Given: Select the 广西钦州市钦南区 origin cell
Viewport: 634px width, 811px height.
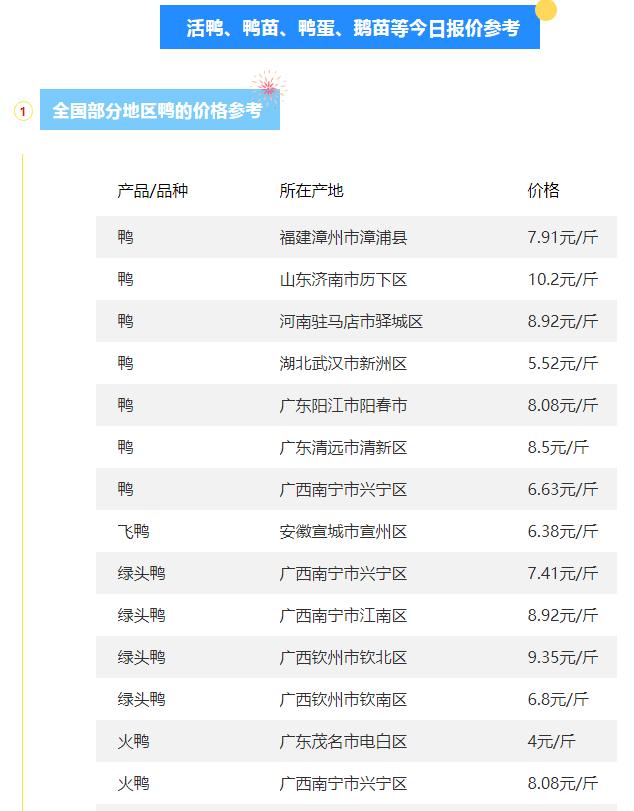Looking at the screenshot, I should coord(343,700).
